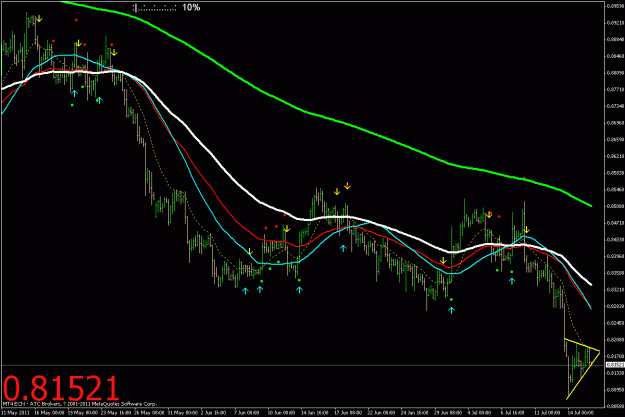This screenshot has width=625, height=417.
Task: Click the "2 Jun 16:00" time axis label
Action: 213,413
